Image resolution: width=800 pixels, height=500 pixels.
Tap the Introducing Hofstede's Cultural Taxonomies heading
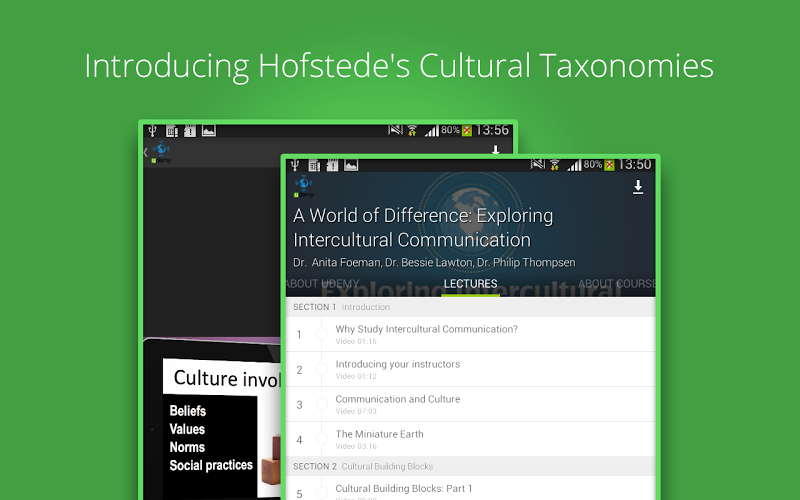tap(399, 66)
